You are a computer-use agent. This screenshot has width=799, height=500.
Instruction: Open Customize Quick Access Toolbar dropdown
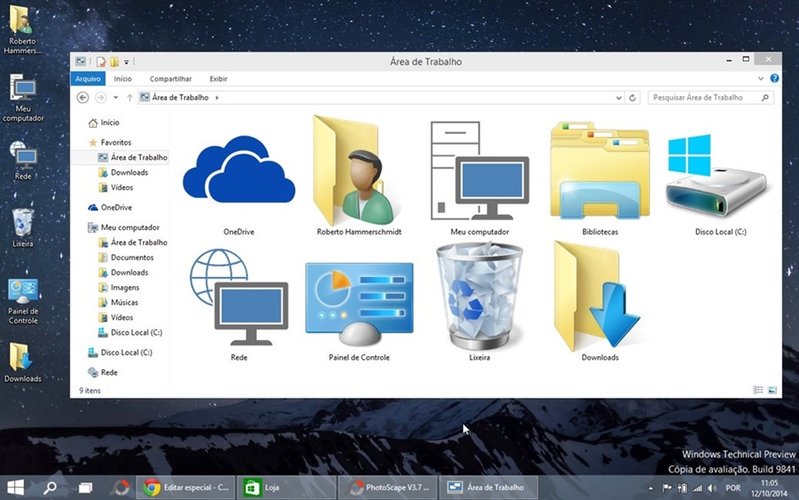pyautogui.click(x=126, y=62)
